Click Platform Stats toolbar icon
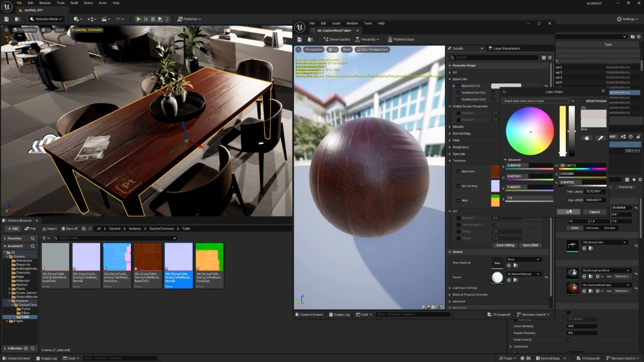Screen dimensions: 644x362 [x=390, y=40]
